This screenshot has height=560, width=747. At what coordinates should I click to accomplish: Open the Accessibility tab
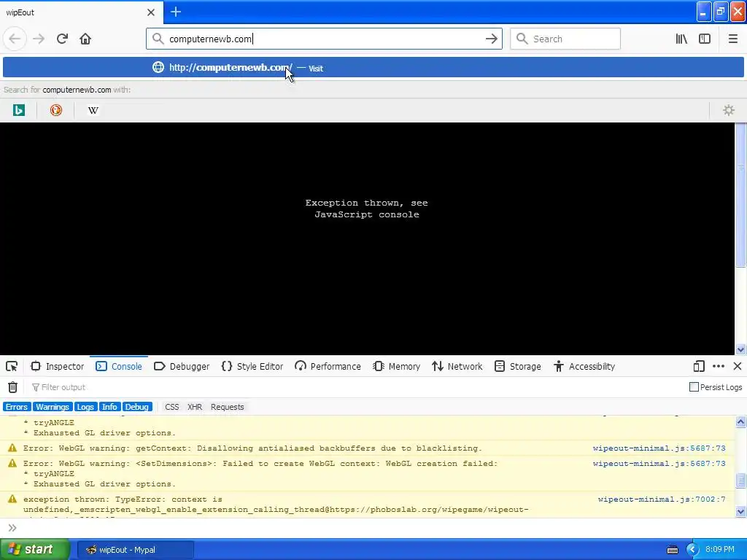click(584, 366)
